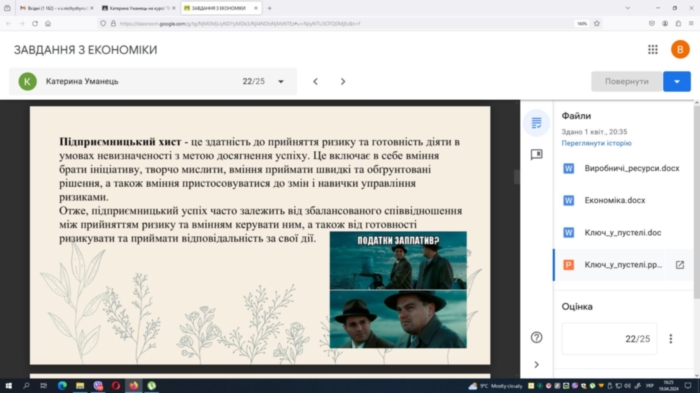
Task: Open the rubric and files panel icon
Action: click(536, 123)
